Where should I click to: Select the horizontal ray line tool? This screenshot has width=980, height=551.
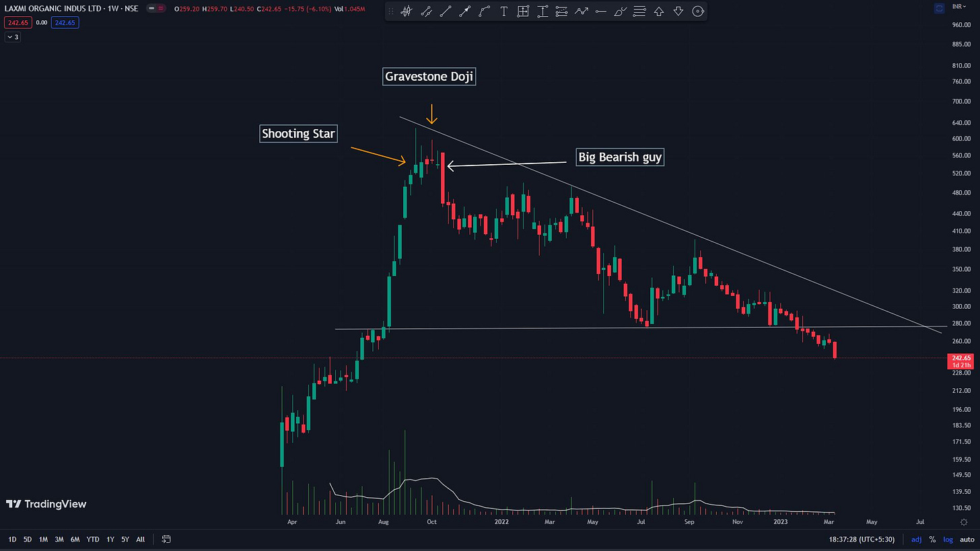coord(601,11)
